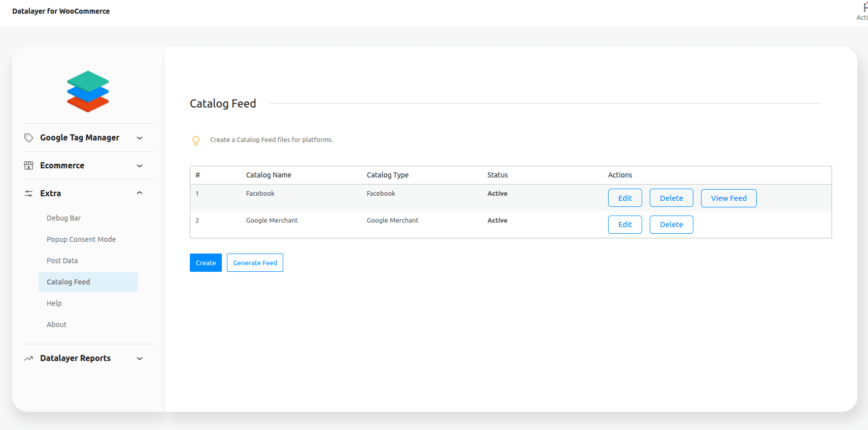The width and height of the screenshot is (868, 430).
Task: Click the lightbulb hint icon
Action: click(x=196, y=140)
